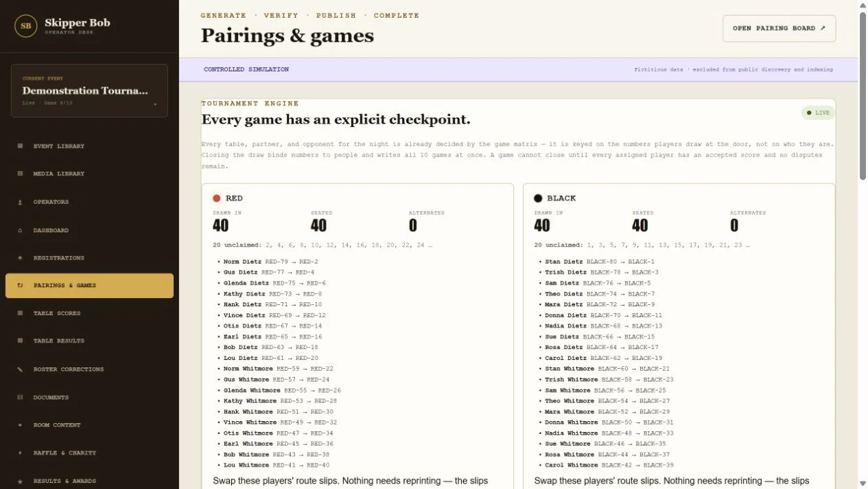
Task: Click the Open Pairing Board button
Action: [779, 28]
